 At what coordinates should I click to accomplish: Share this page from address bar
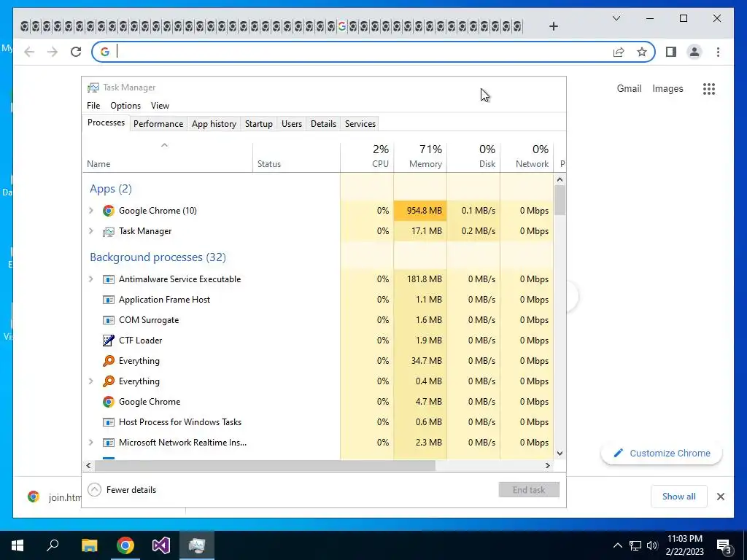[619, 52]
